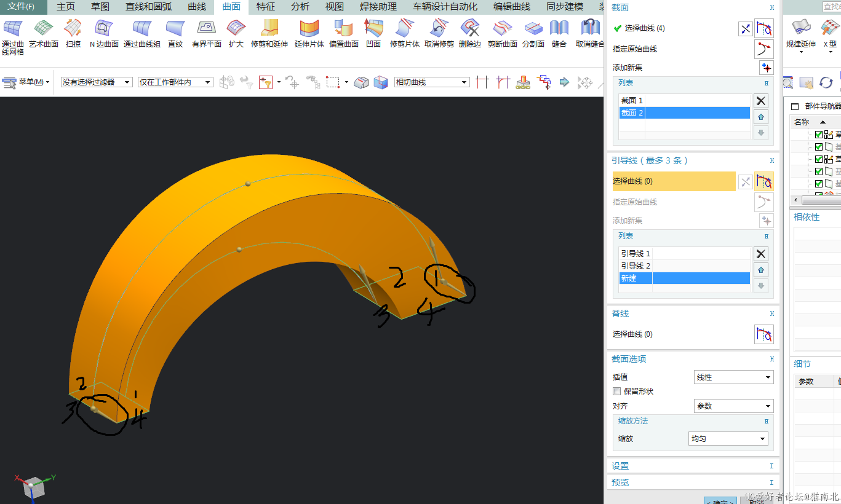Screen dimensions: 841x504
Task: Click the reverse direction icon in 截面 section
Action: click(x=746, y=28)
